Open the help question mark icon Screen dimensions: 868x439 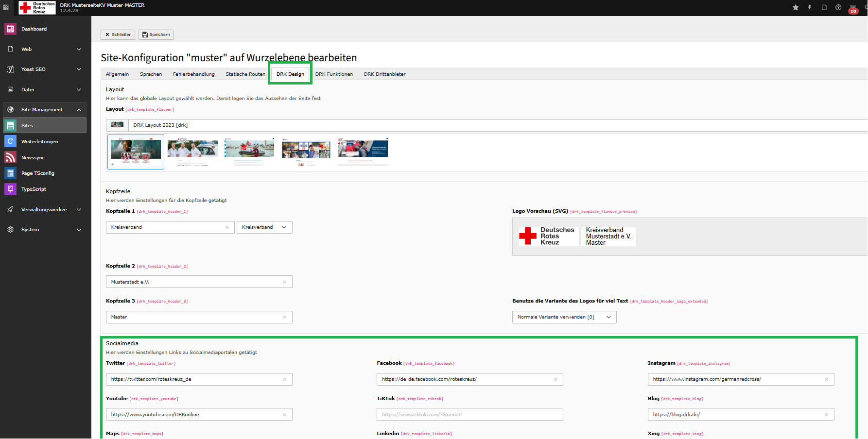(838, 7)
